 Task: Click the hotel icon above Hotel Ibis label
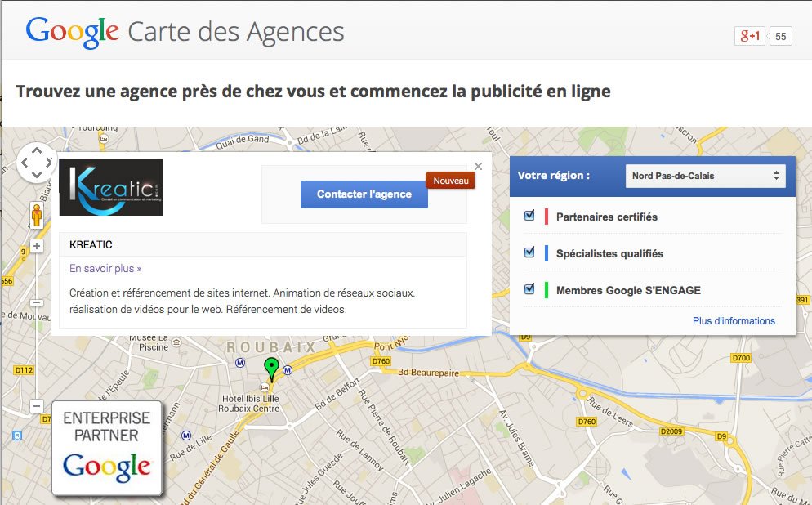pyautogui.click(x=265, y=387)
